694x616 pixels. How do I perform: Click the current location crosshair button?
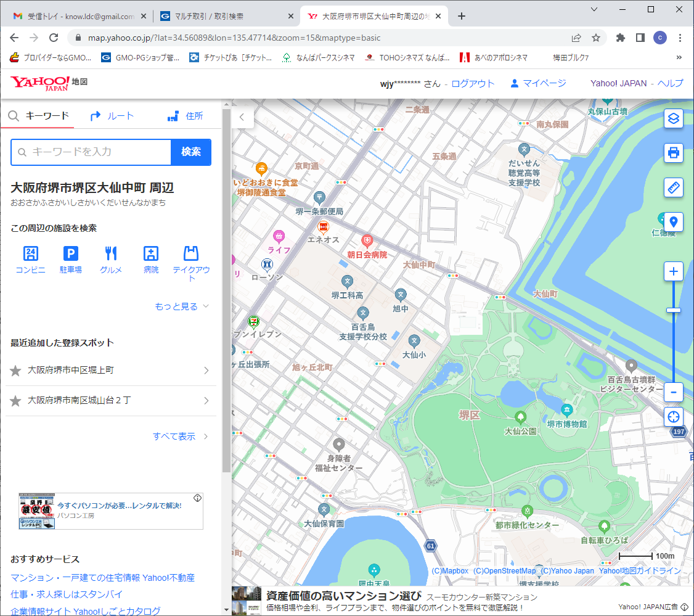click(673, 417)
